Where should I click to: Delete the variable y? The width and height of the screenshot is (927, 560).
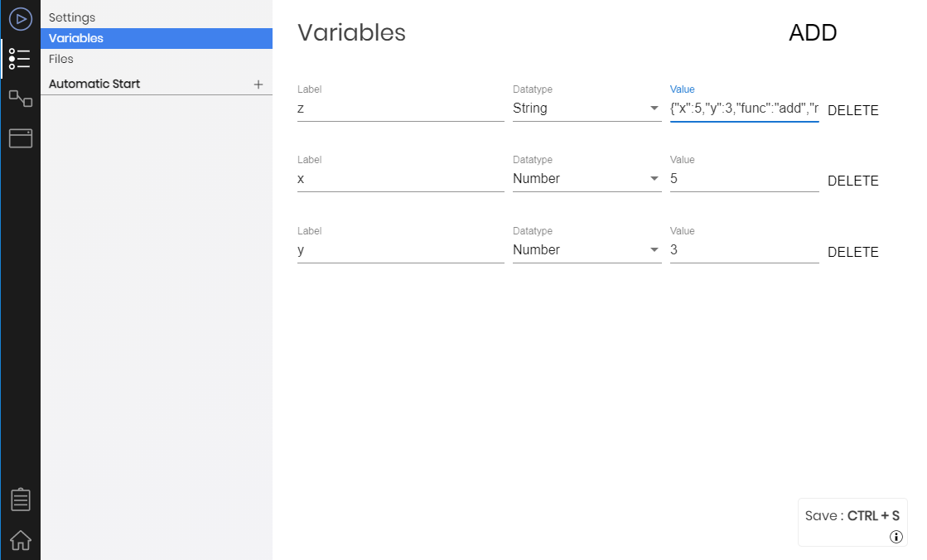(x=853, y=252)
